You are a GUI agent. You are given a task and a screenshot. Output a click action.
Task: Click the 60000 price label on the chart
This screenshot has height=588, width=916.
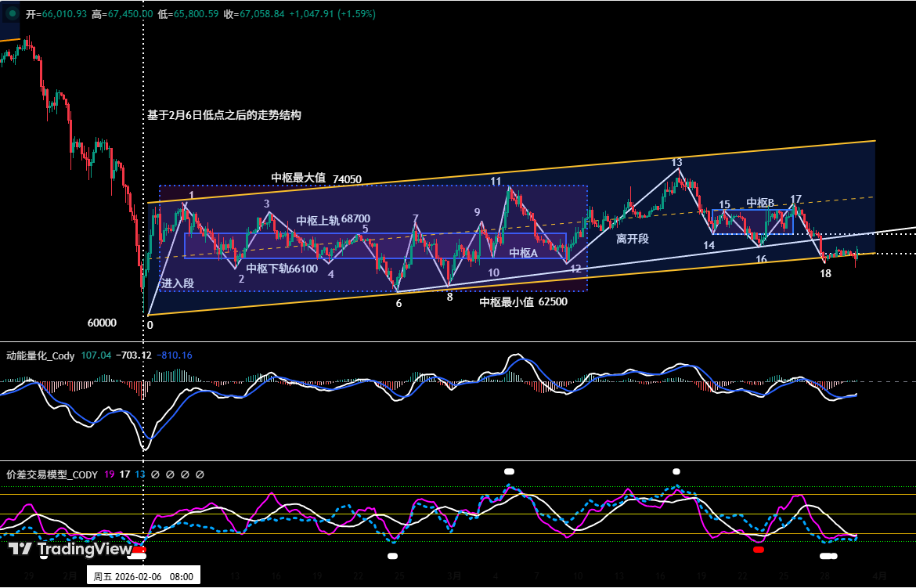pos(103,323)
